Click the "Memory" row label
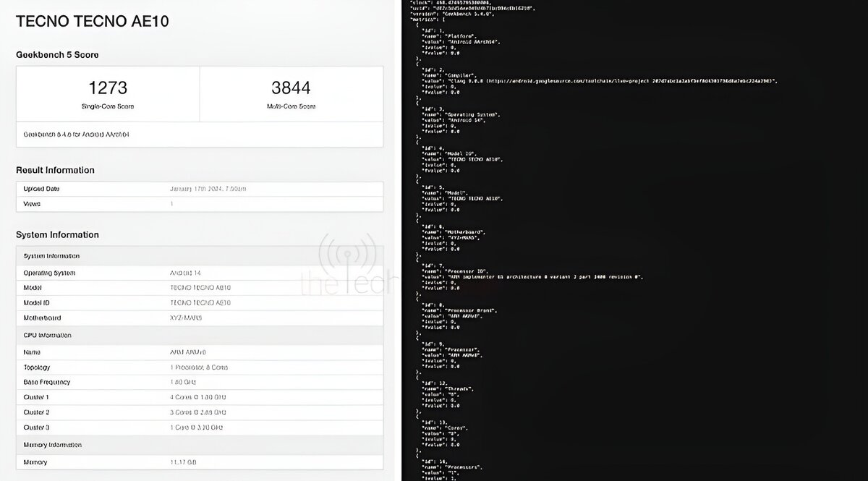Screen dimensions: 868x481 tap(35, 462)
